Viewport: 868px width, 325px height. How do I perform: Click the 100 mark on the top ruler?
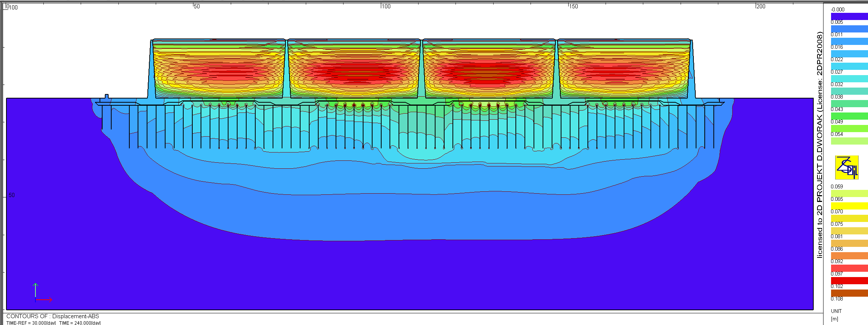386,6
